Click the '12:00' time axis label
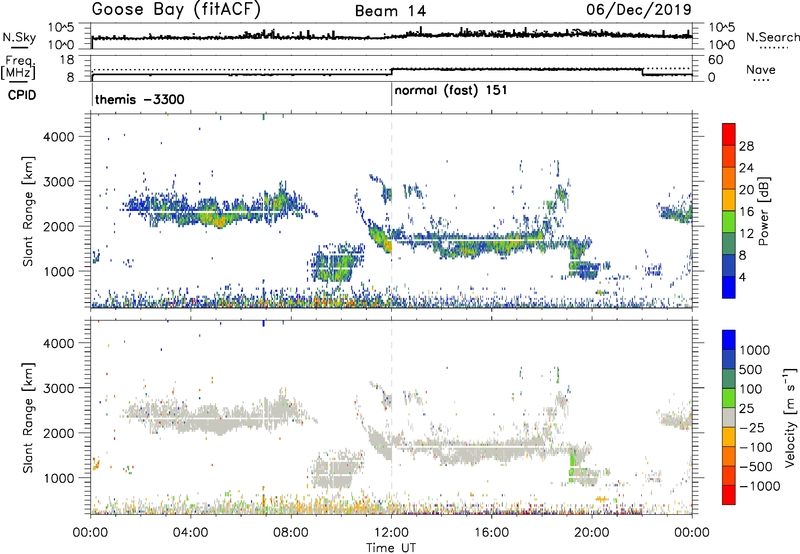 pyautogui.click(x=391, y=533)
